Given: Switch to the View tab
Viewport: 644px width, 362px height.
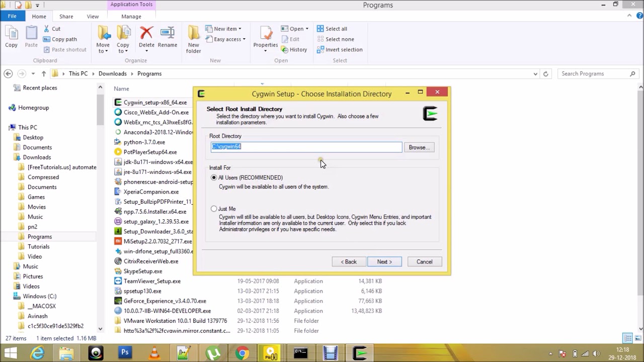Looking at the screenshot, I should click(93, 16).
